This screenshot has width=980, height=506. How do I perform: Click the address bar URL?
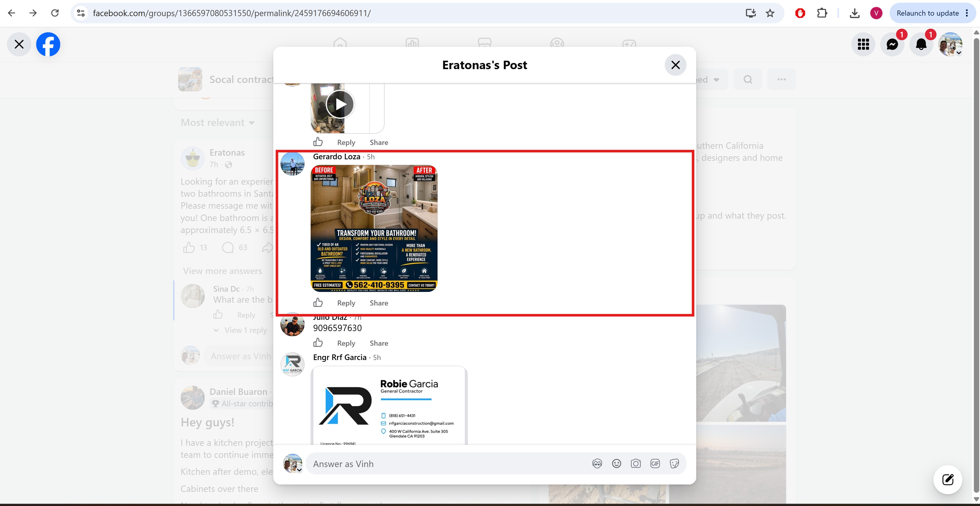232,13
